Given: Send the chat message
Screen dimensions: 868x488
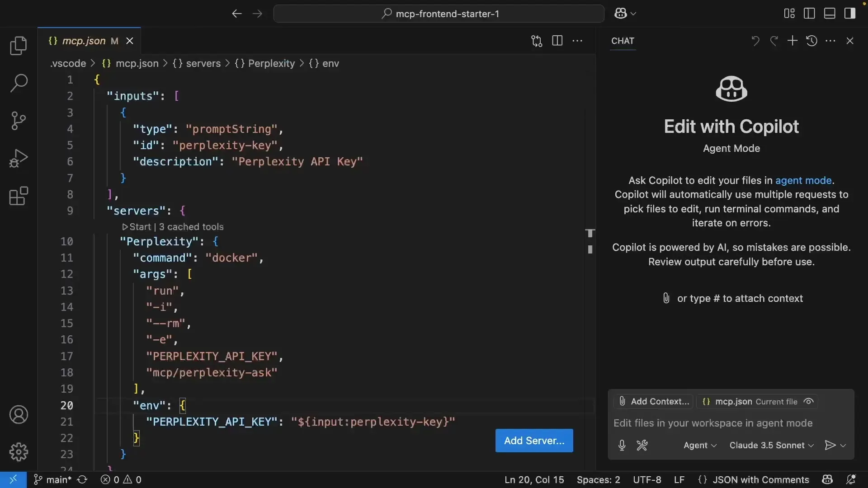Looking at the screenshot, I should point(830,446).
